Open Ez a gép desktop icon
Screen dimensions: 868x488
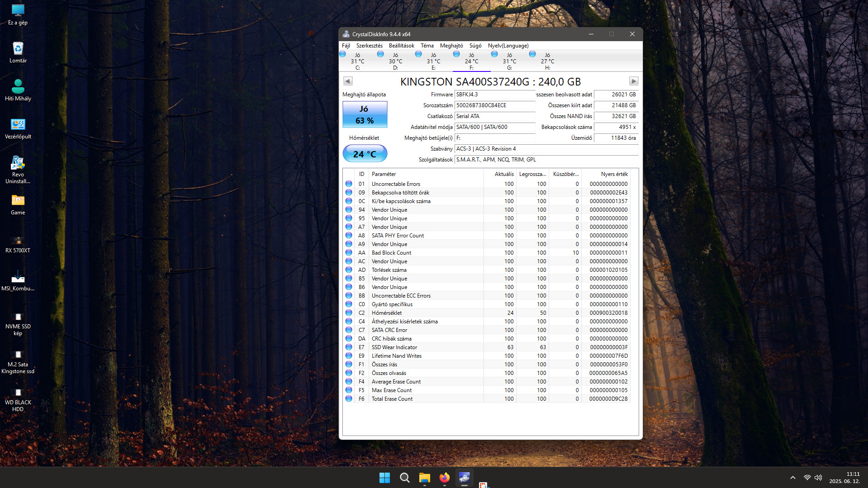pos(18,14)
